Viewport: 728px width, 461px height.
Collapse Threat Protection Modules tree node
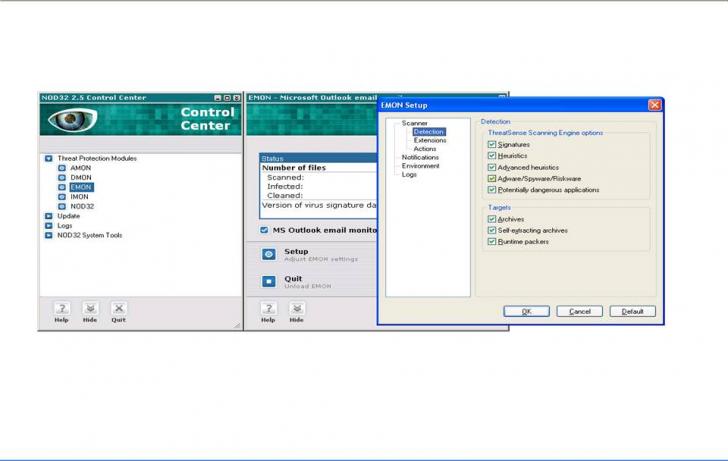point(49,158)
